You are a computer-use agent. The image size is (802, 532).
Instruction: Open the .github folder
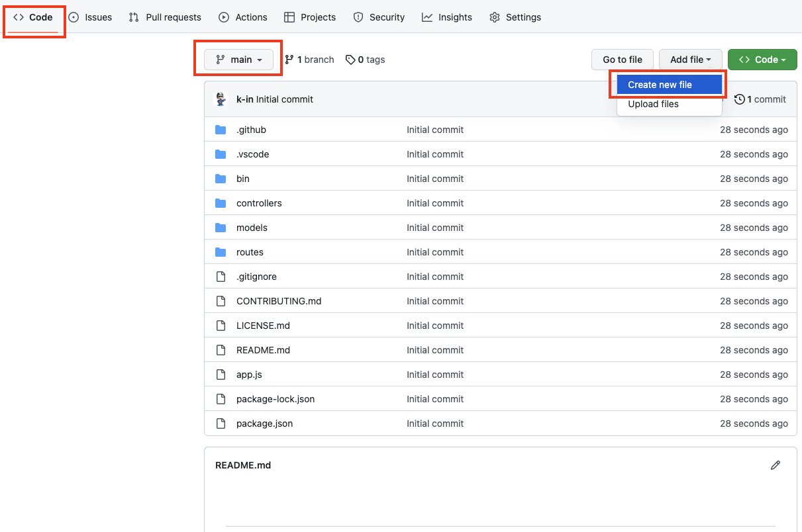pos(251,130)
